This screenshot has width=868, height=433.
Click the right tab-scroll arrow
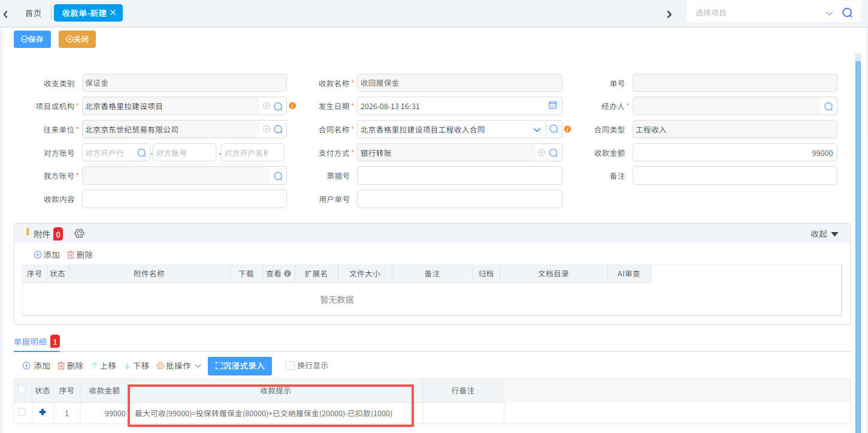click(x=669, y=14)
